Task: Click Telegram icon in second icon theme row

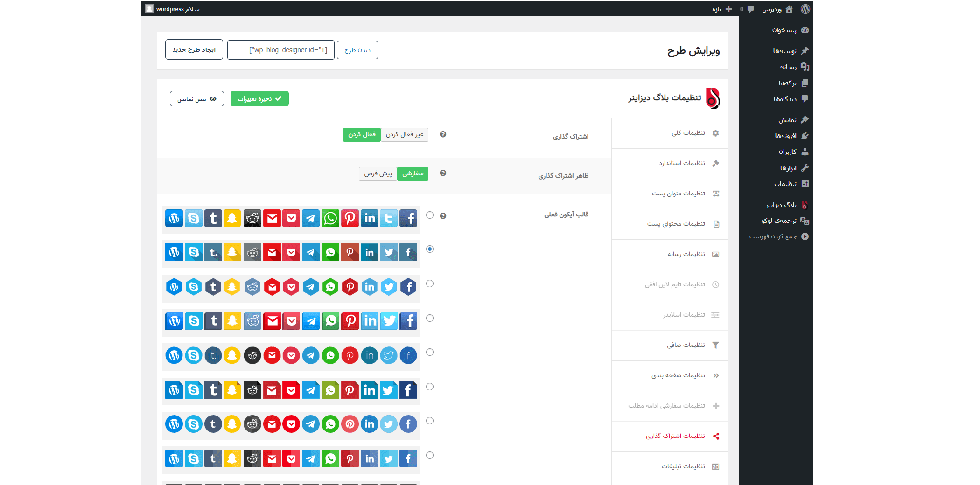Action: (x=311, y=253)
